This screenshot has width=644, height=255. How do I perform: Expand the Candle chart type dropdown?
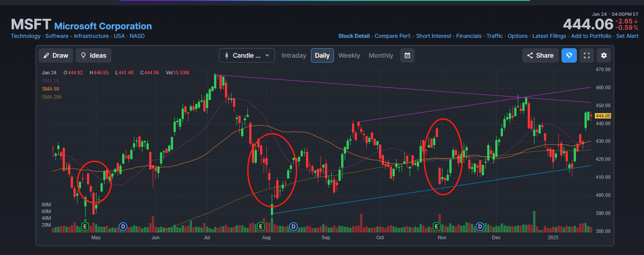(x=247, y=55)
